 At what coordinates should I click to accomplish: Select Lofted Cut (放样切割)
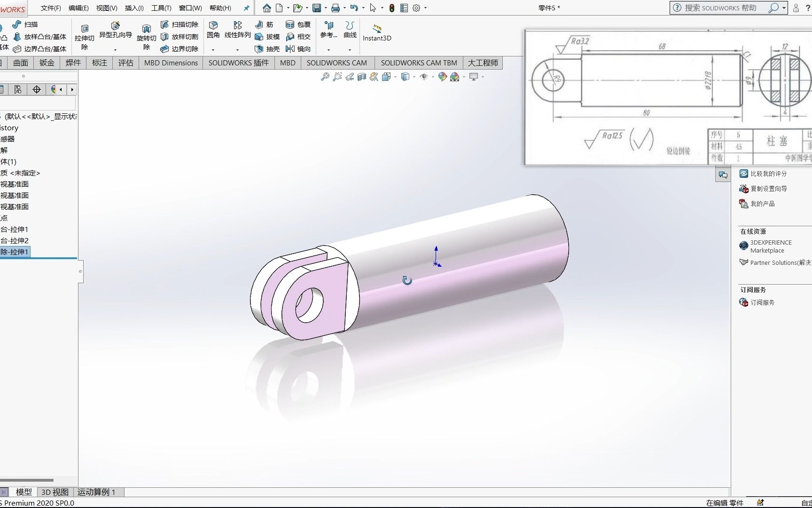[x=180, y=37]
